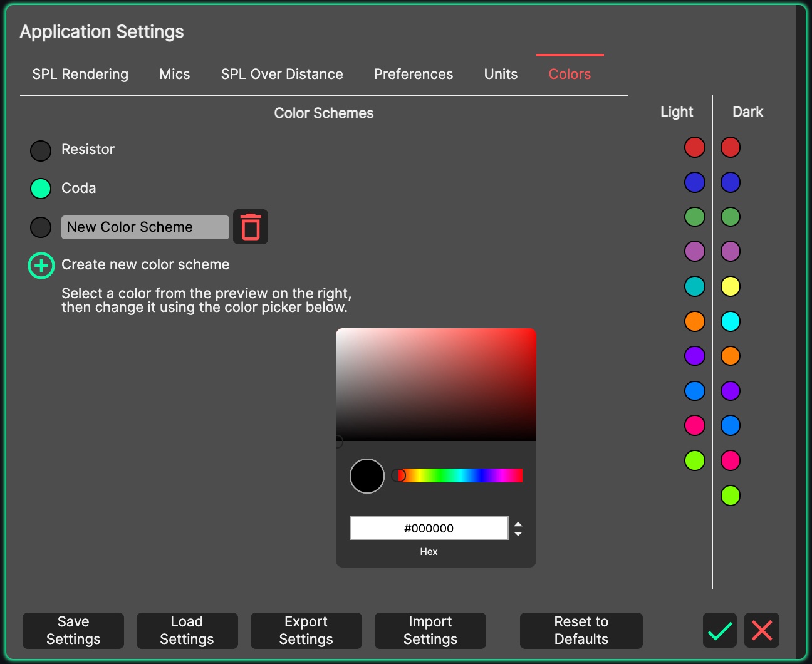This screenshot has height=664, width=812.
Task: Click Create new color scheme label
Action: click(x=145, y=264)
